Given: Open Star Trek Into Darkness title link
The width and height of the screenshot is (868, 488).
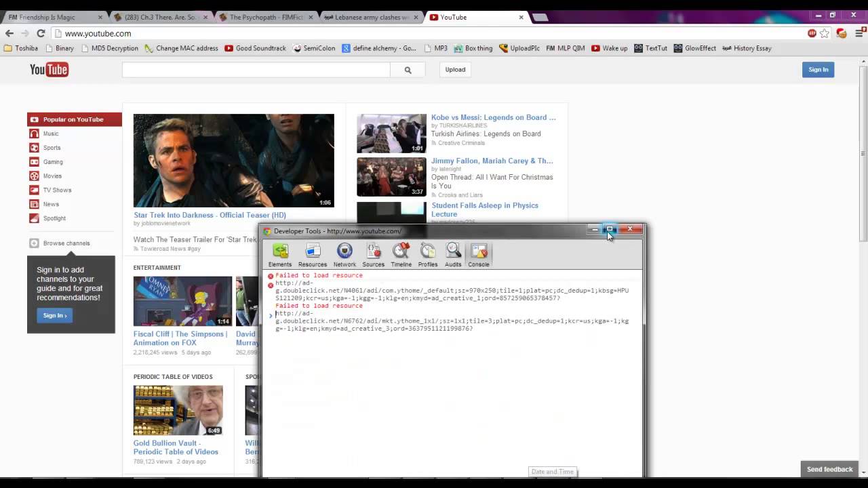Looking at the screenshot, I should pyautogui.click(x=210, y=215).
